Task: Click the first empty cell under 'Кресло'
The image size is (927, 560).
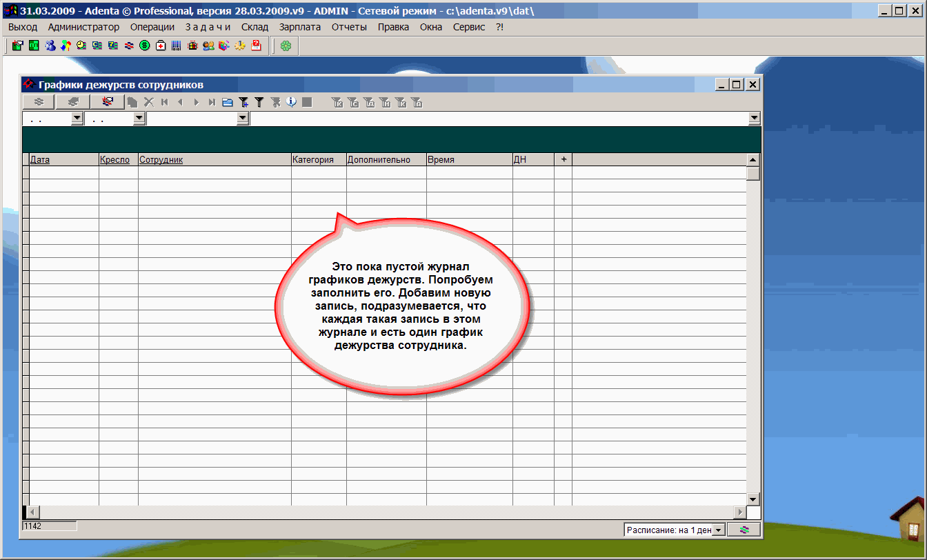Action: click(119, 172)
